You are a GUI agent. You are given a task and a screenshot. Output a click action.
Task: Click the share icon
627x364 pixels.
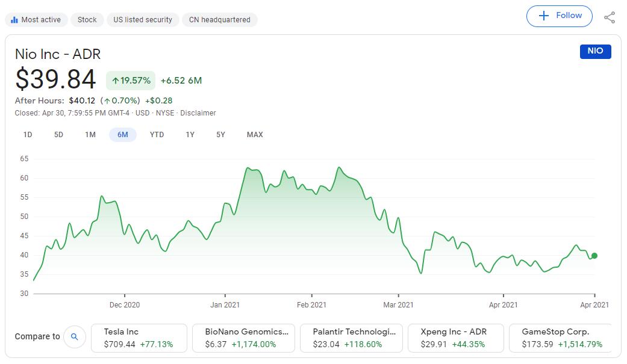pos(610,17)
